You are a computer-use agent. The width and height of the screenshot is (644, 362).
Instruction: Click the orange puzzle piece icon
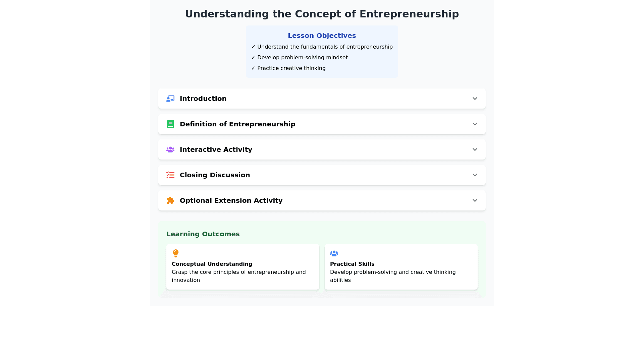click(170, 200)
